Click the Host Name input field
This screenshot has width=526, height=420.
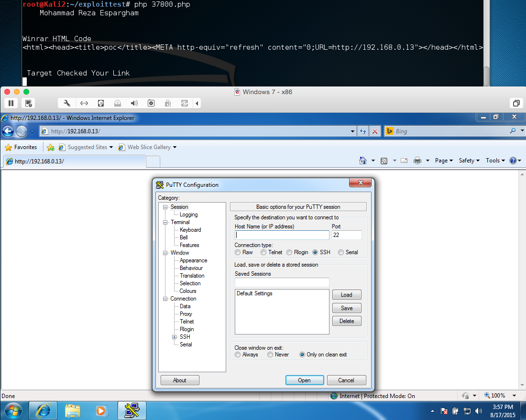coord(282,235)
